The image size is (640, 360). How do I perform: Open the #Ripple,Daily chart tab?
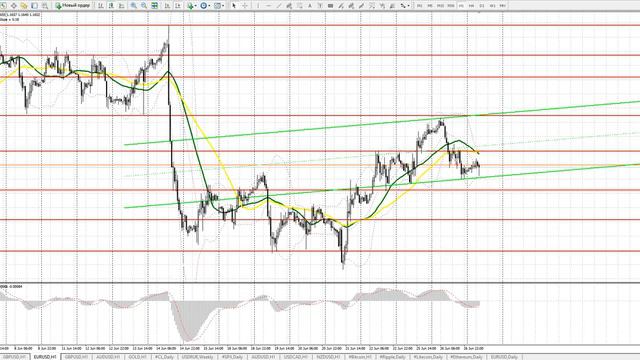(393, 357)
